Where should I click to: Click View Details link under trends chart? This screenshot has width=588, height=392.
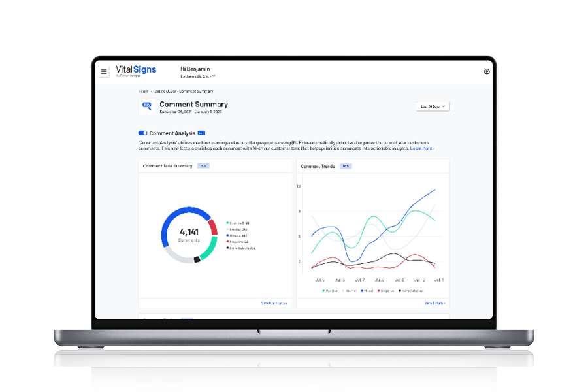point(434,303)
